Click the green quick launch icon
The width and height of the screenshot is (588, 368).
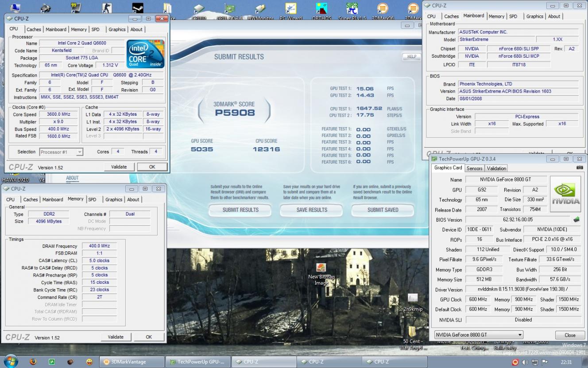click(52, 362)
